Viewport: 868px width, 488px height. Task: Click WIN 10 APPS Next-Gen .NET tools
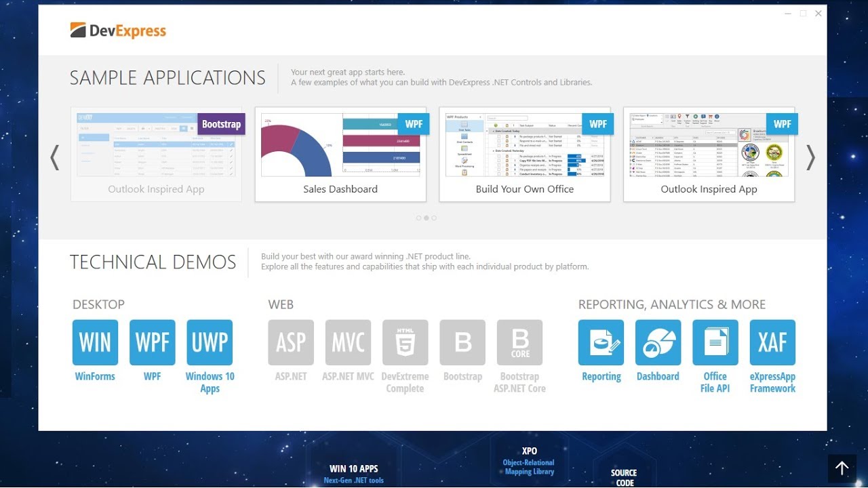pyautogui.click(x=353, y=474)
